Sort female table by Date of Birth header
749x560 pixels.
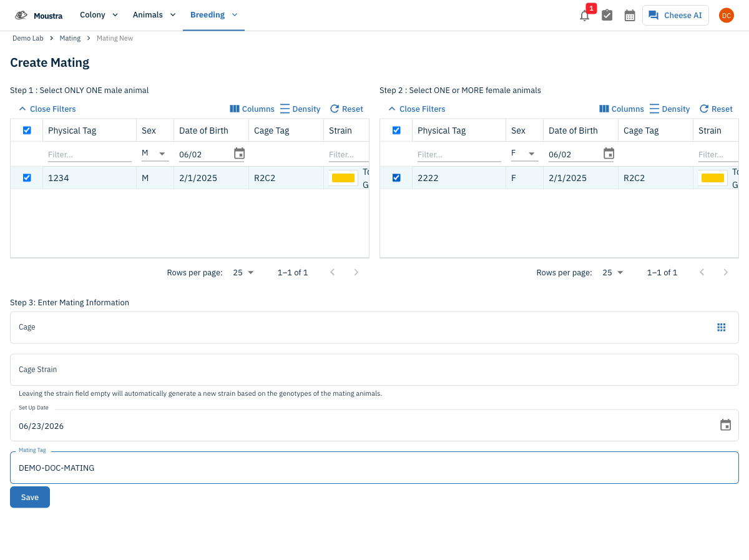pos(573,130)
